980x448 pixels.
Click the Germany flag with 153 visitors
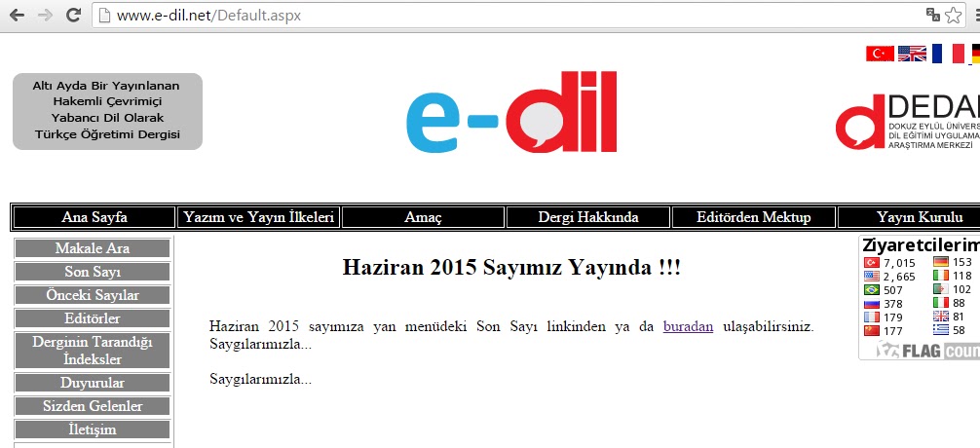pos(941,262)
